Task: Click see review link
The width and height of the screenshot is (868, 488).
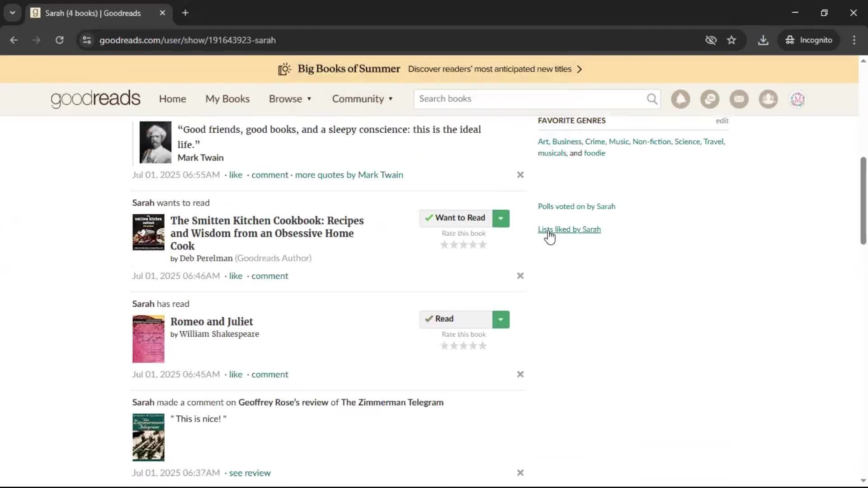Action: [x=250, y=473]
